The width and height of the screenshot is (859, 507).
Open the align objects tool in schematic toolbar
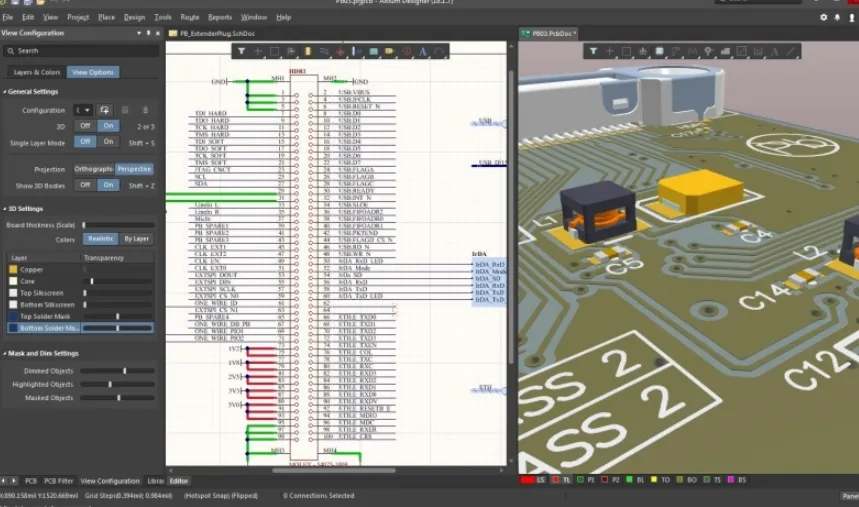tap(291, 52)
